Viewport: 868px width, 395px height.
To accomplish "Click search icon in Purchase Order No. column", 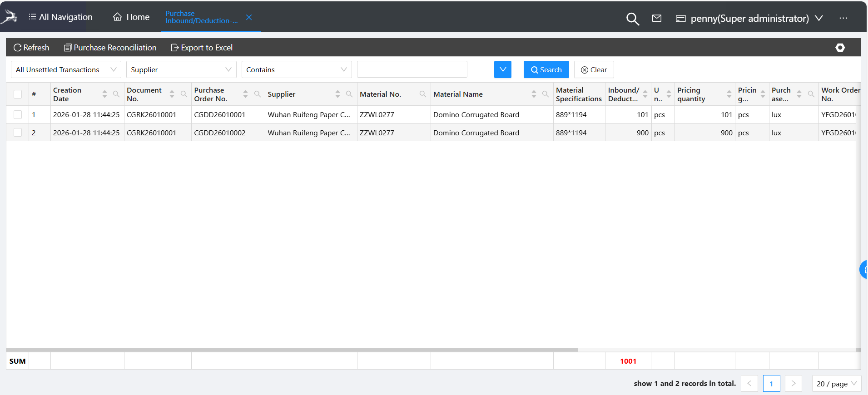I will [x=258, y=94].
